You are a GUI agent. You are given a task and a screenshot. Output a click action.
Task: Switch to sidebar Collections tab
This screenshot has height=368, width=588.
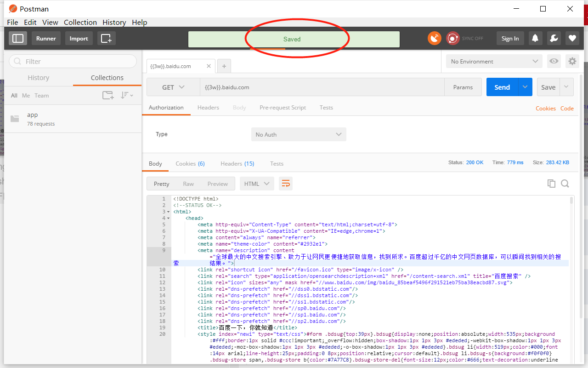point(107,78)
